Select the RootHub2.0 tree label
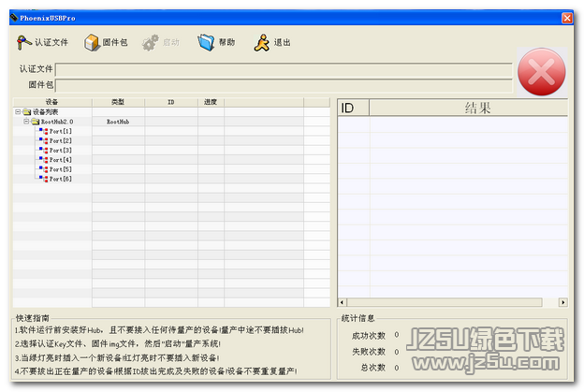 (x=57, y=122)
